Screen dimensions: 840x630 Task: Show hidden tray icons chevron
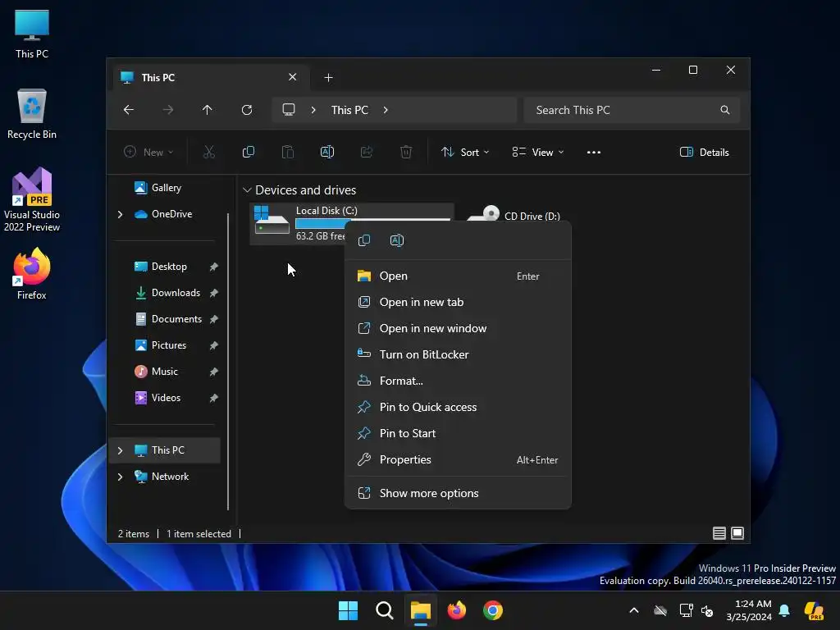(634, 610)
